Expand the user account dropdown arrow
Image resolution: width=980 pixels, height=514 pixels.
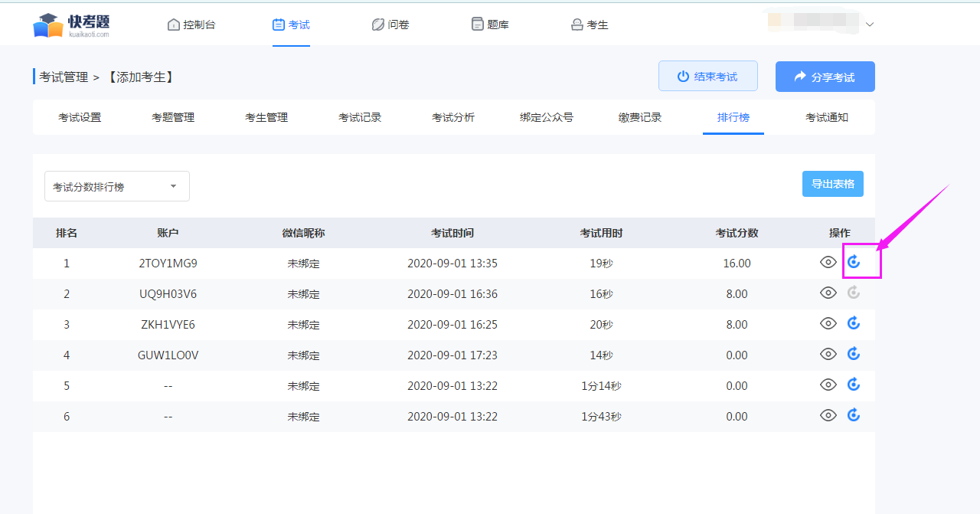coord(869,25)
